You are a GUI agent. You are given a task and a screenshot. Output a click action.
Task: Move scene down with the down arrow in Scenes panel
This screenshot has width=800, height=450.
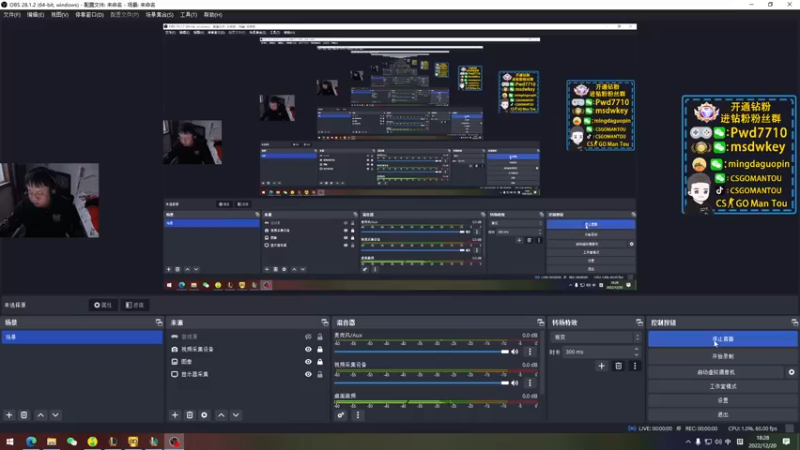(56, 415)
